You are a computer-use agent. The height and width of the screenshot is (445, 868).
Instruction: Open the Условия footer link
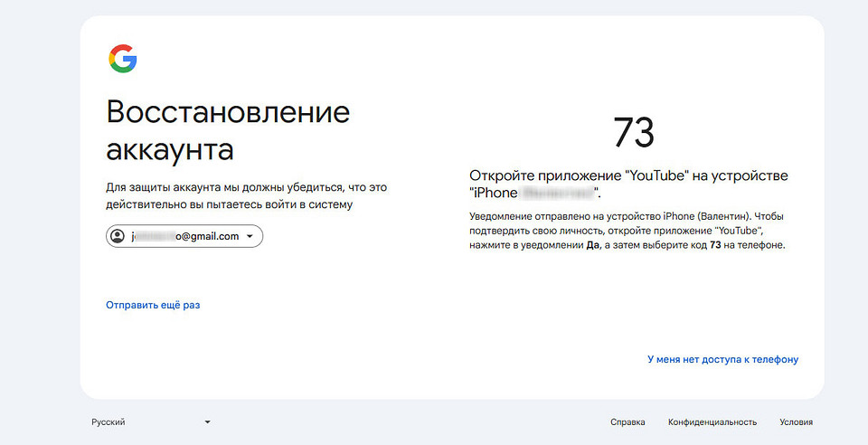[x=796, y=421]
